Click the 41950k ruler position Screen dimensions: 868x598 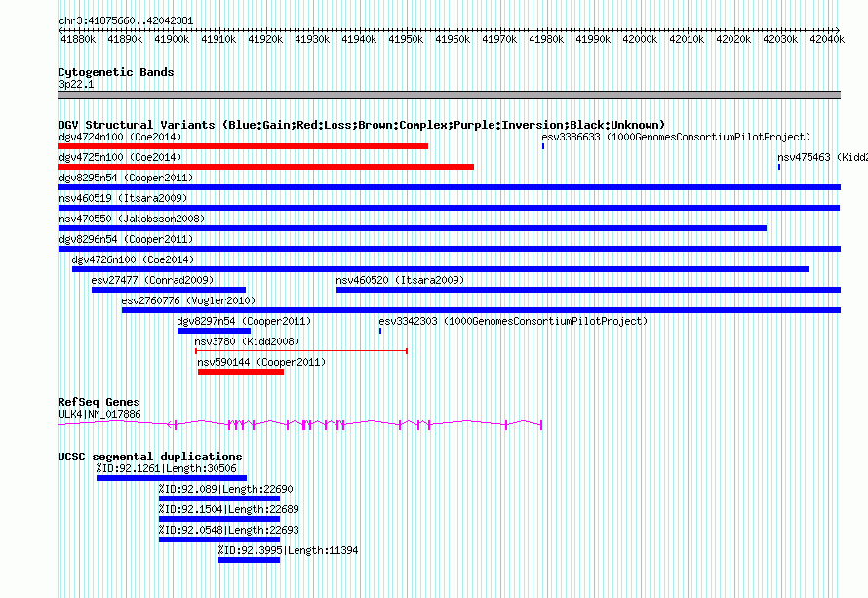point(406,39)
